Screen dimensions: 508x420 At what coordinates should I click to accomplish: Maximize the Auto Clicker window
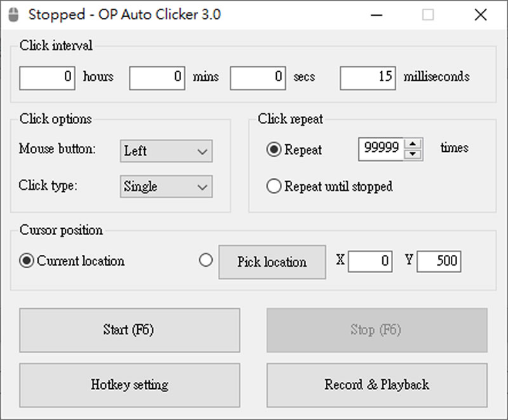(428, 15)
